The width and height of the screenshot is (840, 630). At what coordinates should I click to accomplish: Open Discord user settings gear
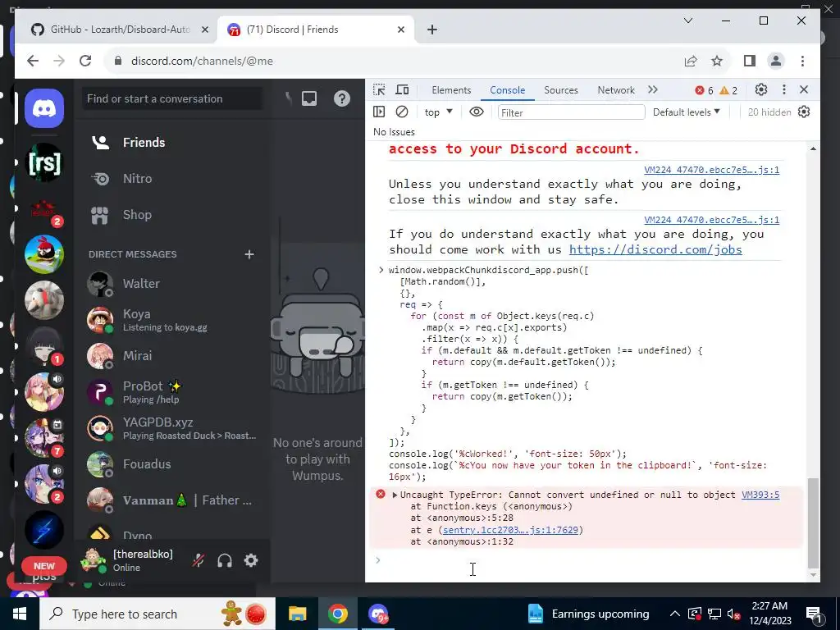pyautogui.click(x=251, y=560)
